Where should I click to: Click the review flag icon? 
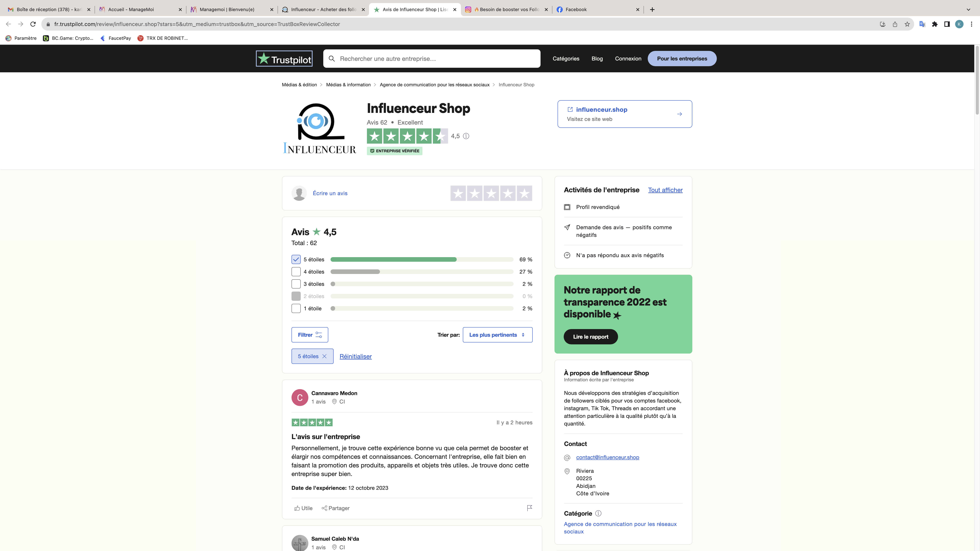[529, 508]
